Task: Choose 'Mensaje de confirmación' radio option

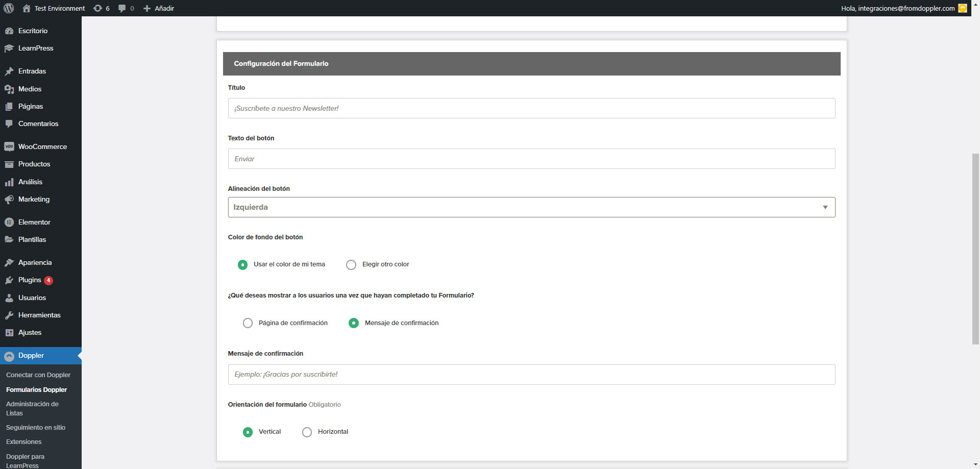Action: click(x=354, y=323)
